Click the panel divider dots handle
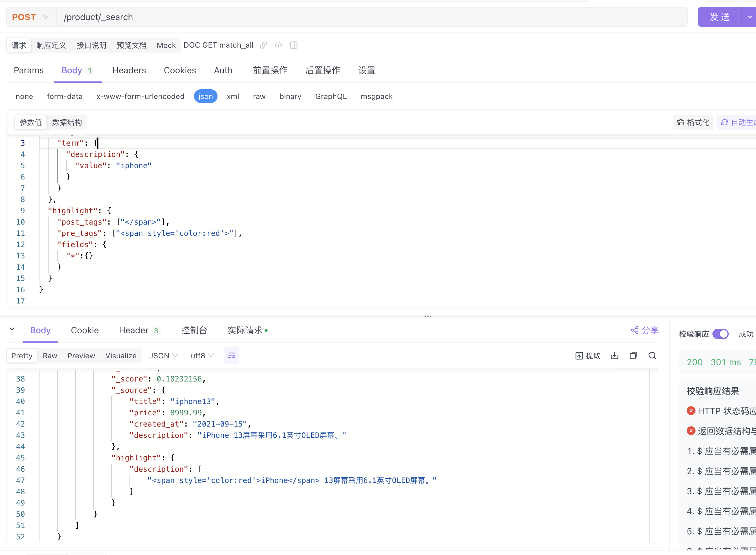Viewport: 756px width, 555px height. 428,316
